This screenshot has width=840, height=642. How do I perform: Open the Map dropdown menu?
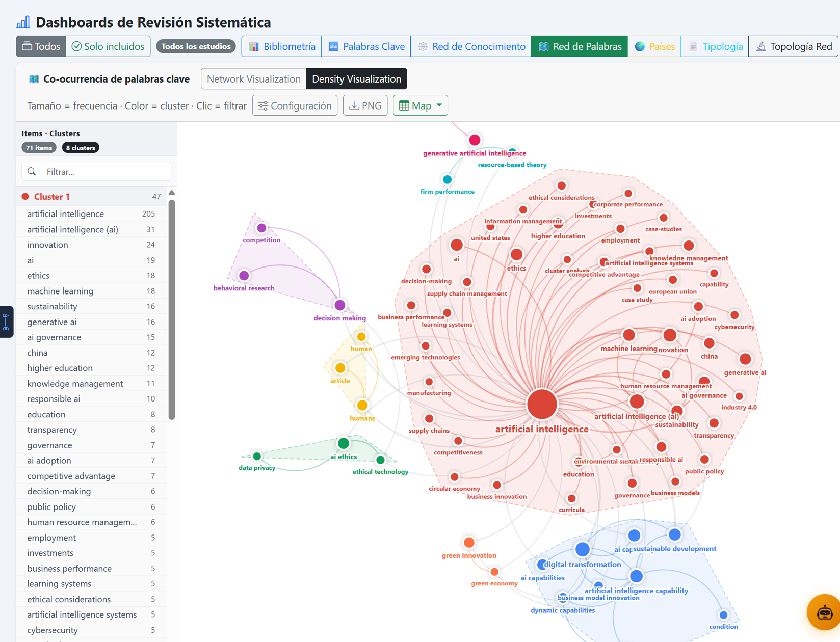[421, 105]
